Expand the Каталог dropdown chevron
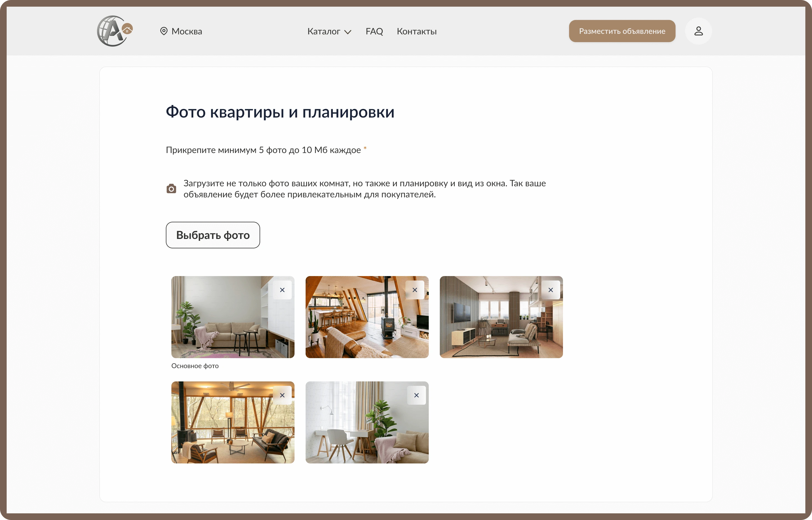The height and width of the screenshot is (520, 812). [347, 32]
